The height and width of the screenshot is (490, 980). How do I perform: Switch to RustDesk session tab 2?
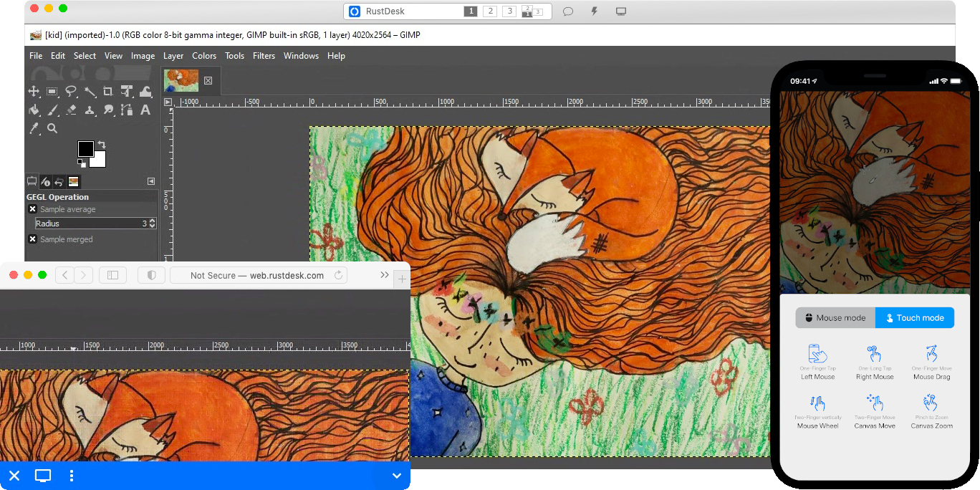[491, 11]
